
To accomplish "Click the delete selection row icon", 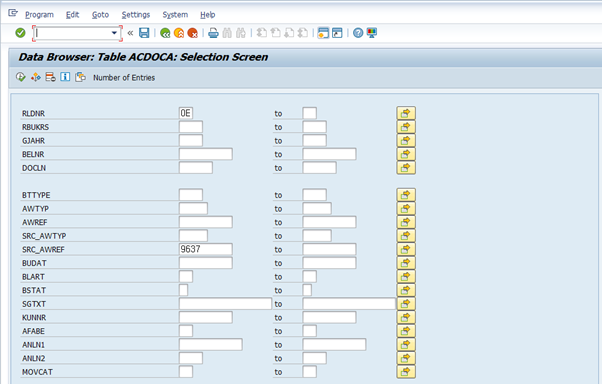I will 50,77.
